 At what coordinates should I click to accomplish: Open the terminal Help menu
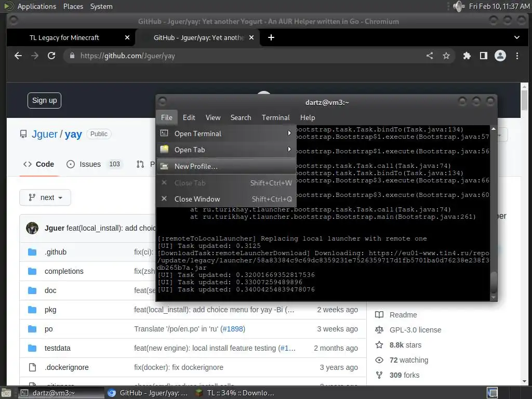click(x=308, y=117)
